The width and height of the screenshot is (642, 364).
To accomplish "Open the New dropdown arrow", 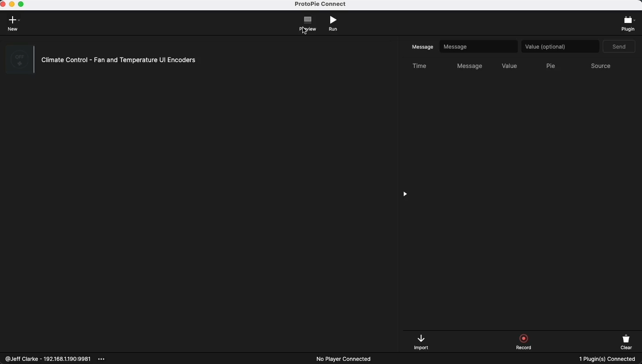I will point(19,20).
